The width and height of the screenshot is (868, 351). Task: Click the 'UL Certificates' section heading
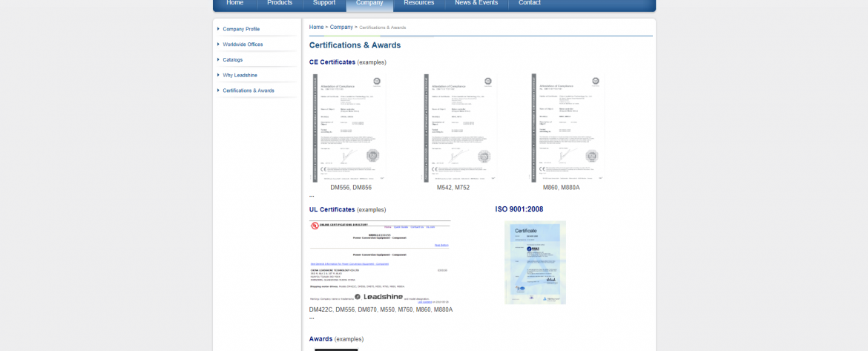(332, 210)
